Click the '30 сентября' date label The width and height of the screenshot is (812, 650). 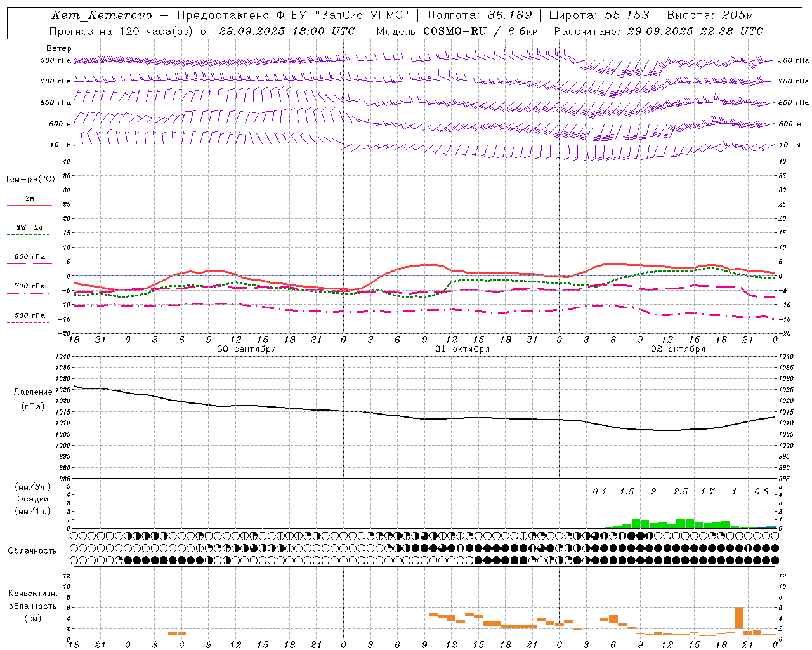tap(246, 349)
